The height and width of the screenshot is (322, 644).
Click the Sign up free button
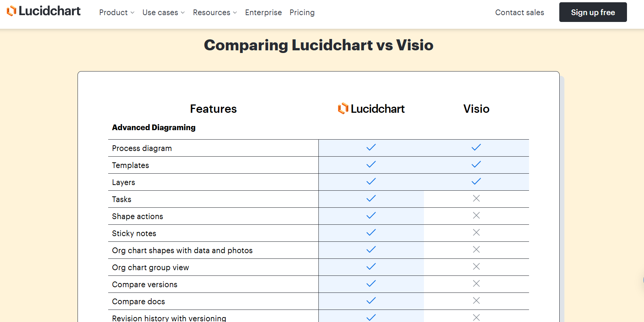point(593,12)
